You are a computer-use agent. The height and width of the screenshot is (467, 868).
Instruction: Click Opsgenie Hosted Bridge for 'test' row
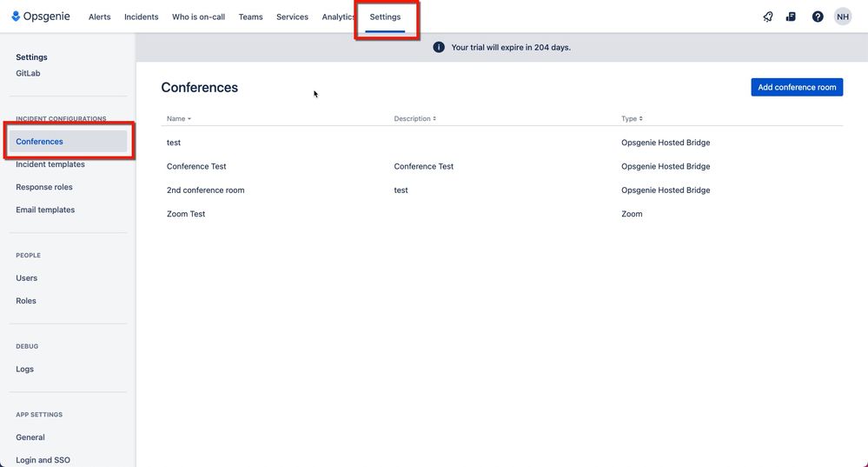point(666,143)
